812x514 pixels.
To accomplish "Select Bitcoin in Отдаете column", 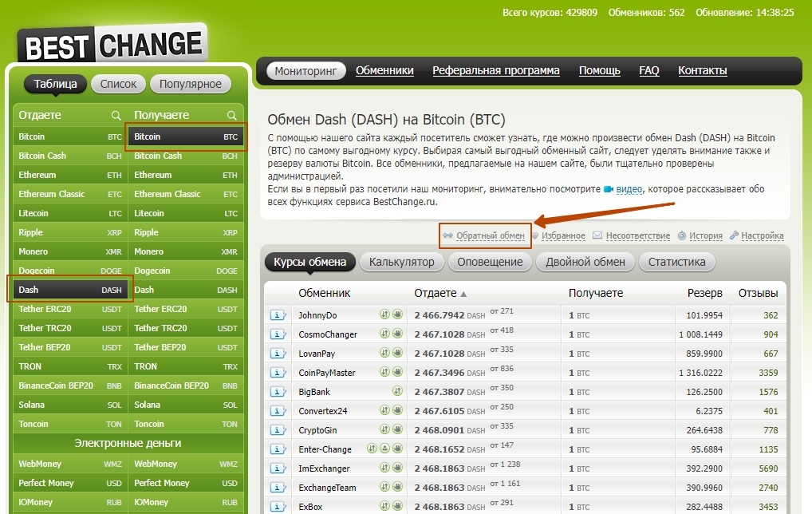I will click(70, 136).
